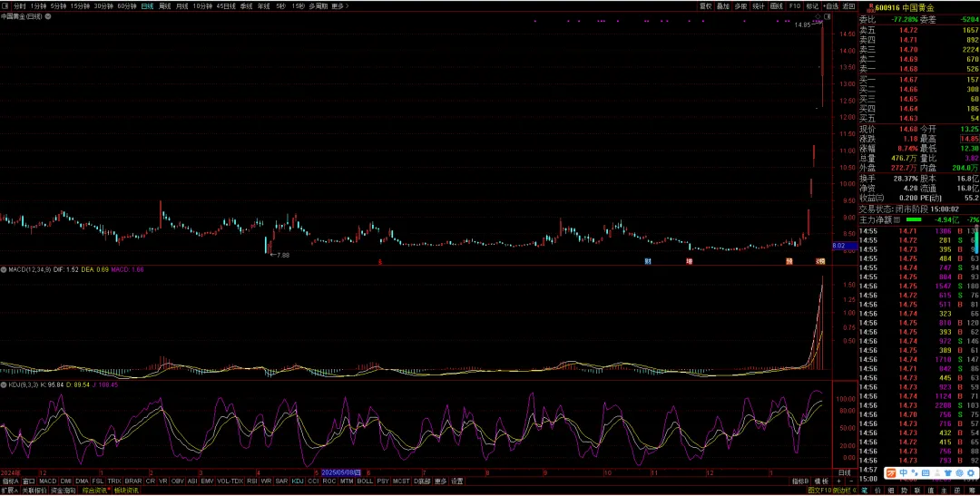Activate the 画线 drawing tool
The width and height of the screenshot is (980, 496).
(x=777, y=6)
